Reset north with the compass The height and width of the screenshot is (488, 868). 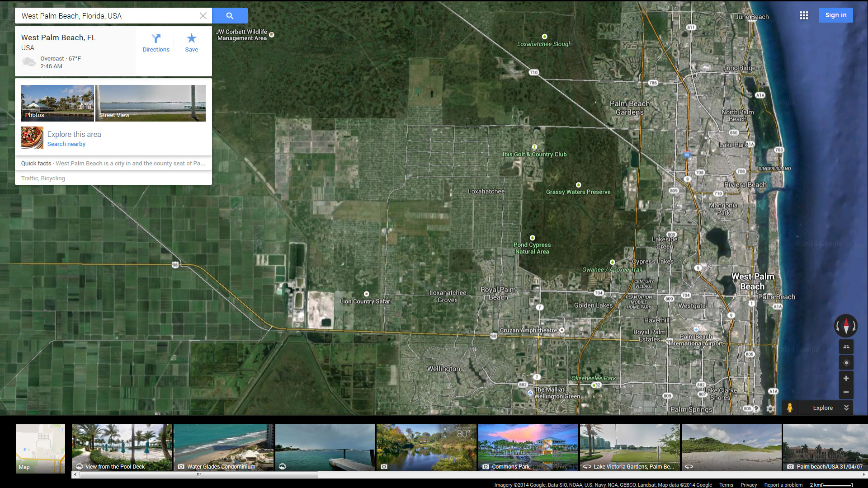[845, 326]
